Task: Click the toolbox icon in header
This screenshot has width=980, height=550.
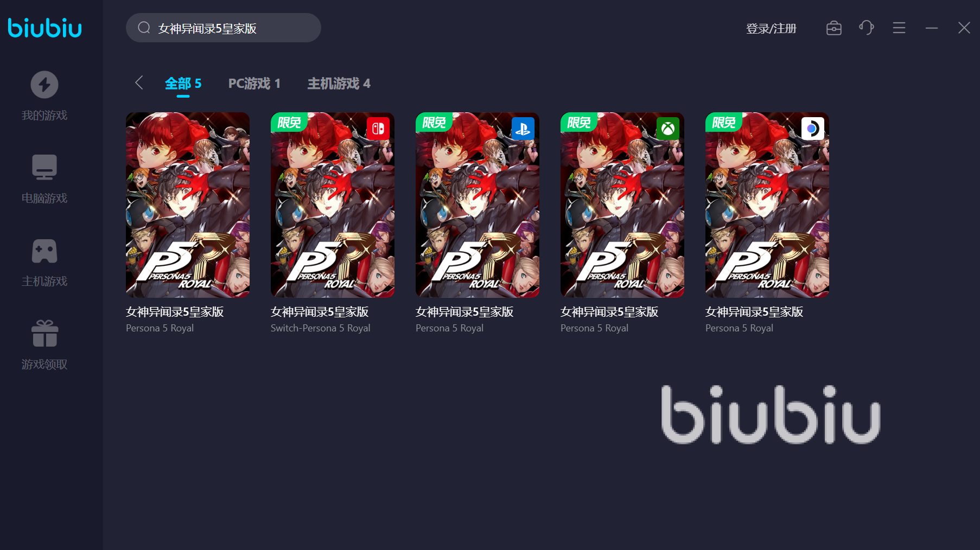Action: (834, 28)
